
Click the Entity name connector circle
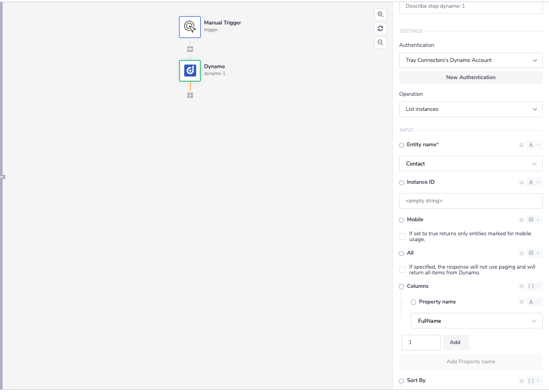[x=401, y=145]
